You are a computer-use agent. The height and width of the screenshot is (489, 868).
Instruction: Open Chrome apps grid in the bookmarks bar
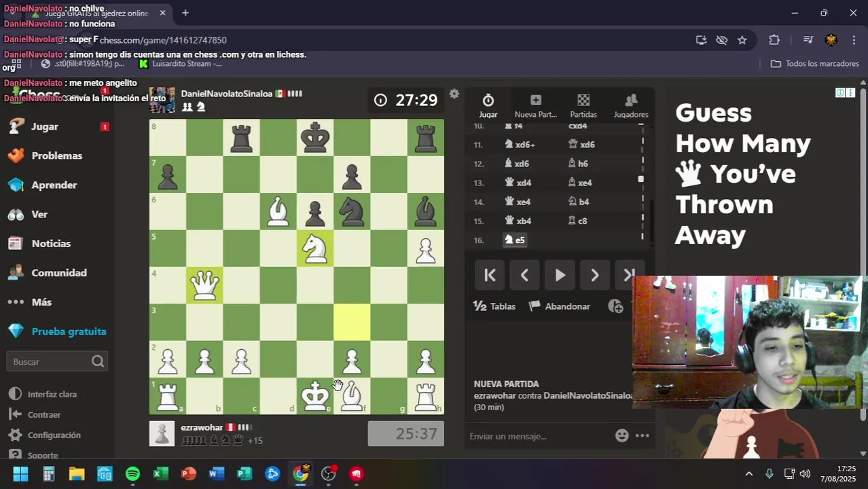click(x=16, y=63)
